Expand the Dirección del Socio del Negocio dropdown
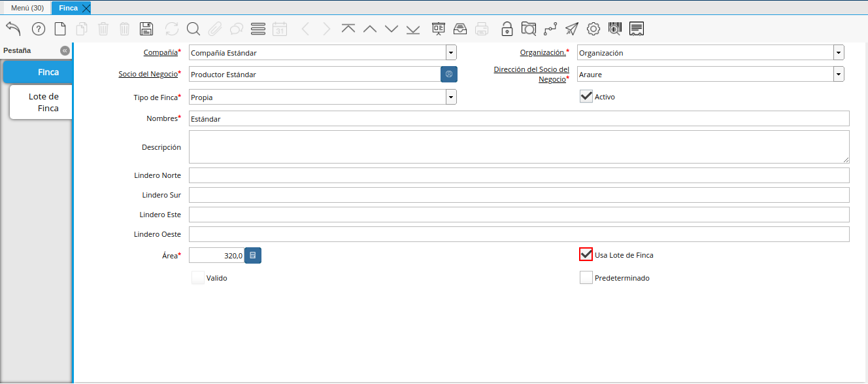Viewport: 868px width, 384px height. coord(839,74)
